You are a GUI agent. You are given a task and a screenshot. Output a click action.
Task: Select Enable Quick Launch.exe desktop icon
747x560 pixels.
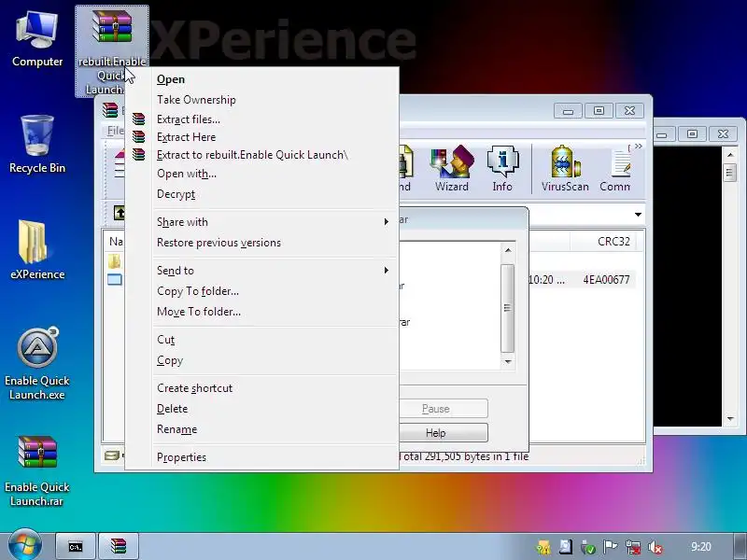(x=37, y=364)
